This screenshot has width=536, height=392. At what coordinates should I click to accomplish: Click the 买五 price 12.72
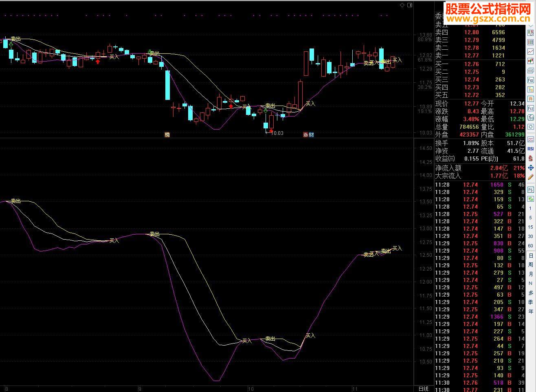[x=472, y=95]
